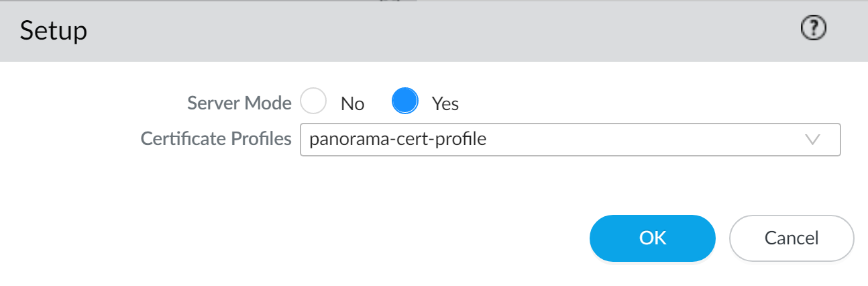The width and height of the screenshot is (868, 286).
Task: Click the Certificate Profiles field label
Action: (x=216, y=139)
